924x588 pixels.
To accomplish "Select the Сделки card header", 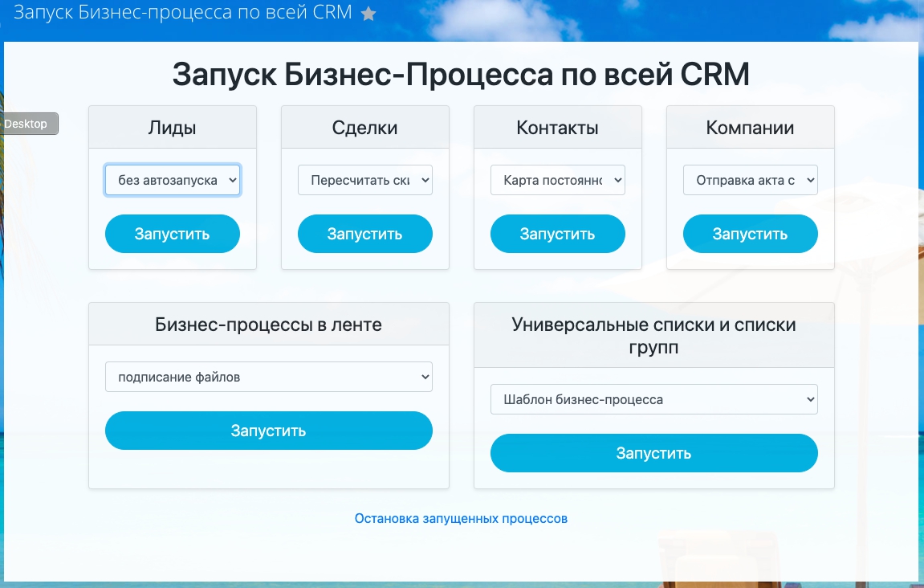I will [364, 128].
